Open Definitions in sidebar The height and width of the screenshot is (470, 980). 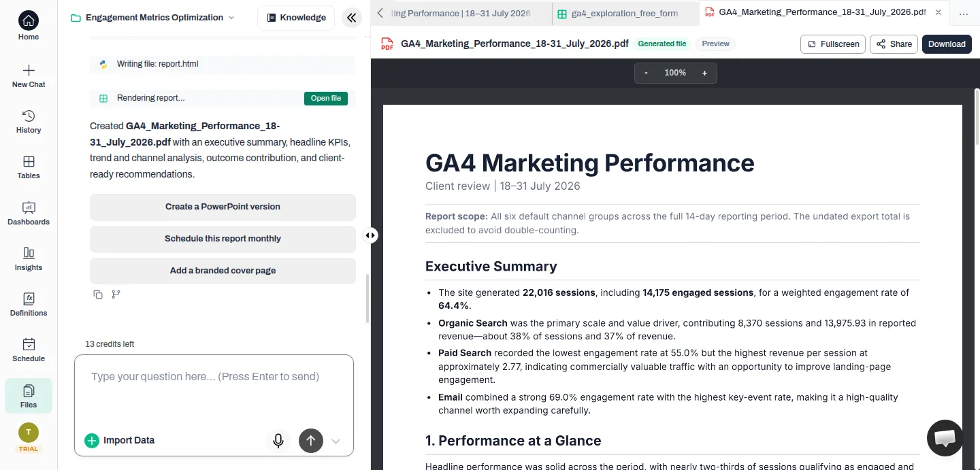click(29, 305)
